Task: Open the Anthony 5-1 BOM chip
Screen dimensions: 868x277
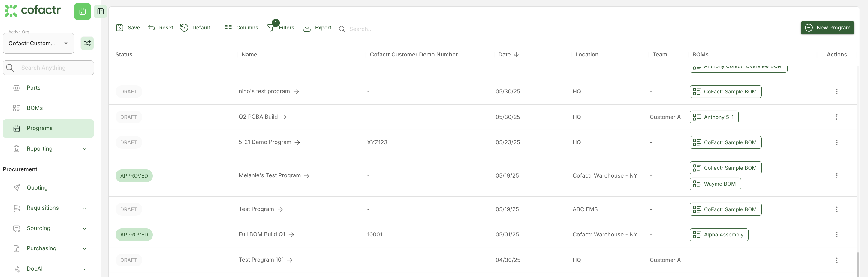Action: coord(714,117)
